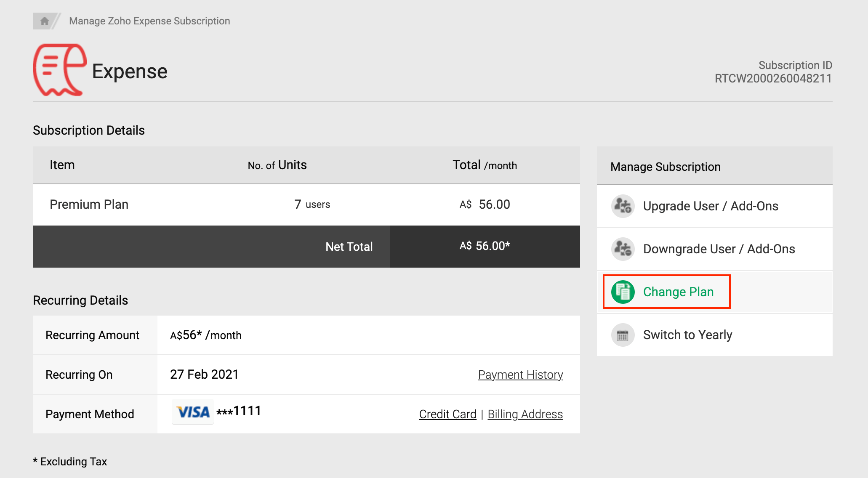Click the Upgrade User add icon
The image size is (868, 478).
click(x=623, y=206)
